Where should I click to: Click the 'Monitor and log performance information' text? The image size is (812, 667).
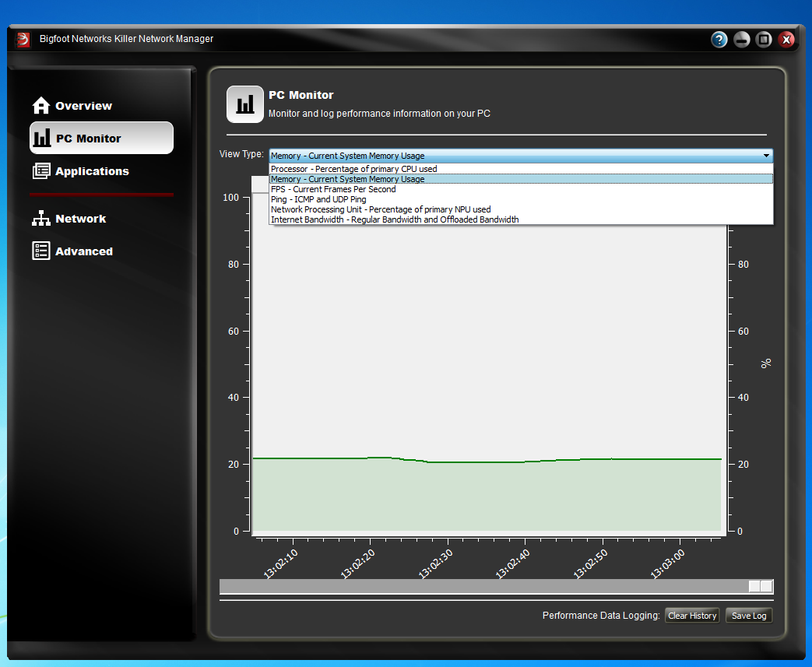(379, 114)
